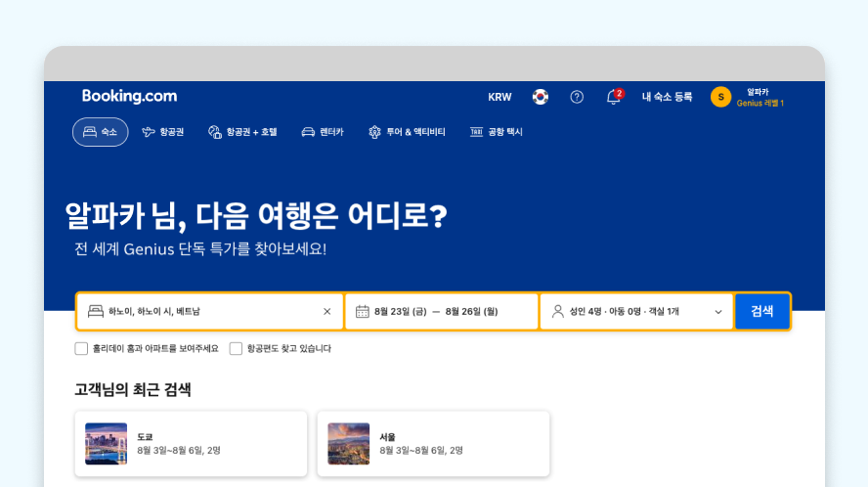This screenshot has height=487, width=868.
Task: Click the 도쿄 city thumbnail
Action: point(107,444)
